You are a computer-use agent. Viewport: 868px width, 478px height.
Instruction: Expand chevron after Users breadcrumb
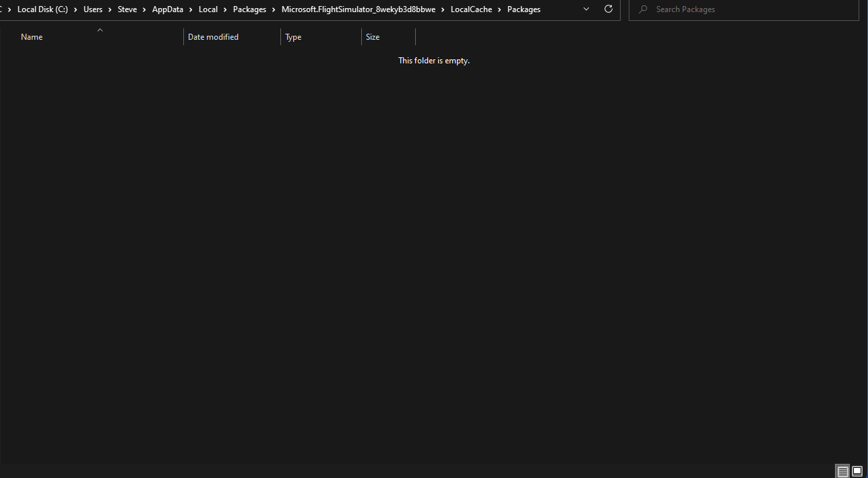pos(111,9)
